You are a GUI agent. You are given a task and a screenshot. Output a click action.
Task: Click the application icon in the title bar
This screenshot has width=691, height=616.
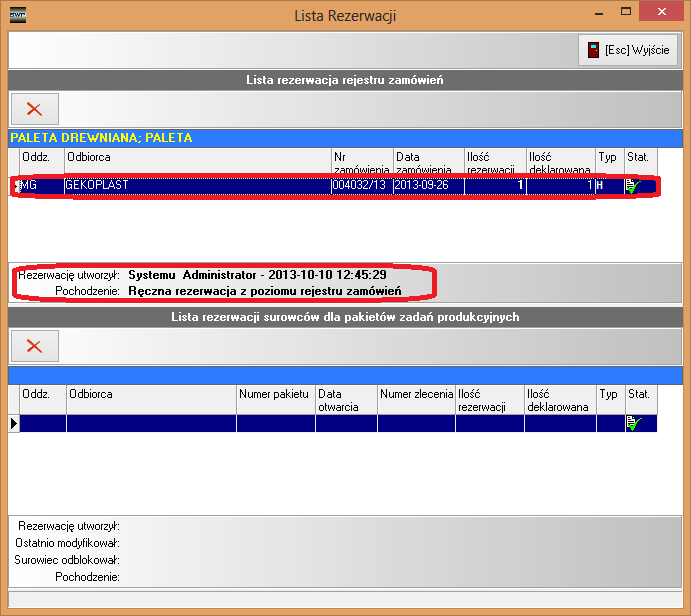pyautogui.click(x=17, y=14)
